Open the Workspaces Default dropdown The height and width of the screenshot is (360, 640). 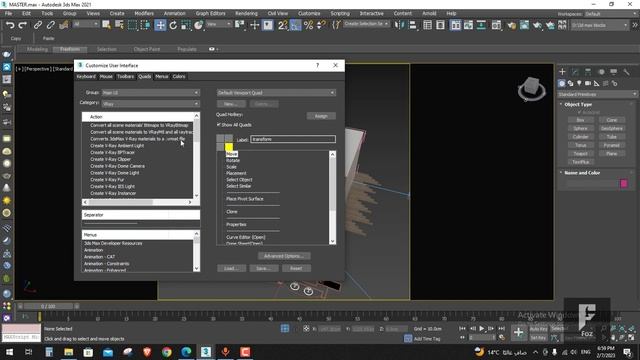coord(611,14)
